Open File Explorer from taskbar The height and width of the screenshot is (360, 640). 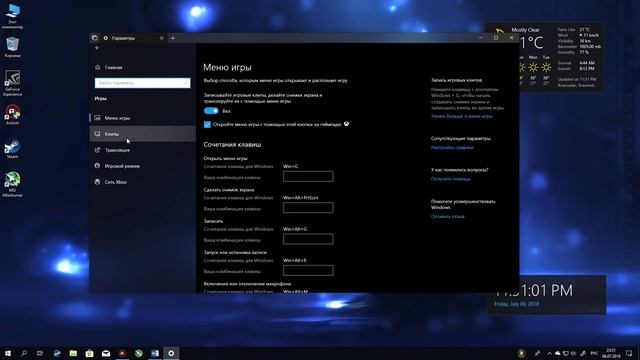tap(73, 353)
